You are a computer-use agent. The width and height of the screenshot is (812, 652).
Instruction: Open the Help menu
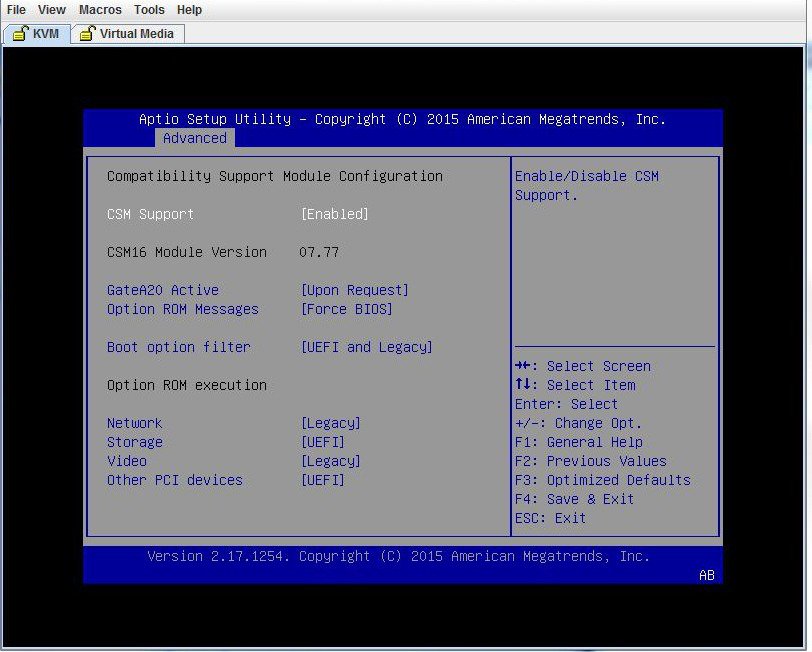coord(189,10)
